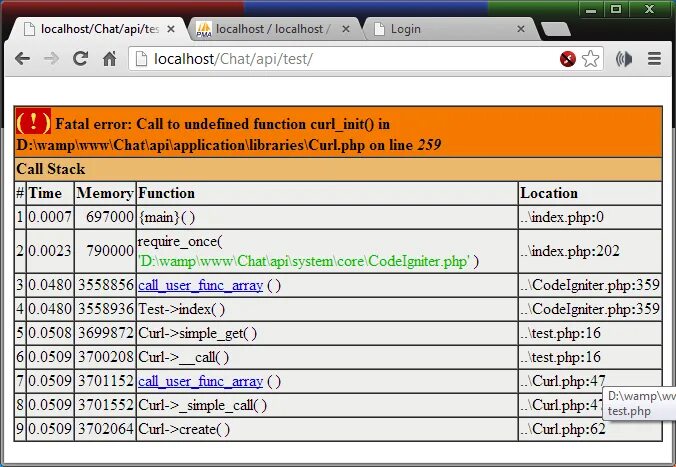The height and width of the screenshot is (467, 676).
Task: Click the memory value 3702064
Action: pyautogui.click(x=106, y=429)
